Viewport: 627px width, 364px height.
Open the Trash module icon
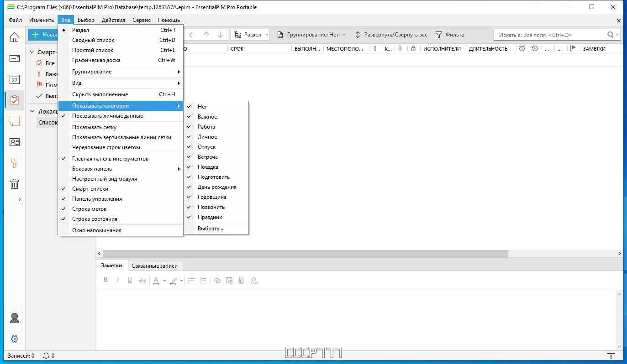pos(15,184)
